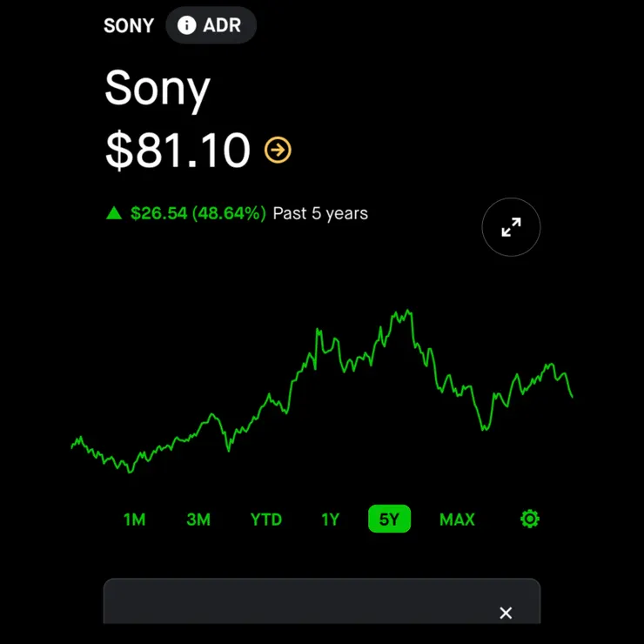Show year-to-date with YTD
Viewport: 644px width, 644px height.
point(266,520)
